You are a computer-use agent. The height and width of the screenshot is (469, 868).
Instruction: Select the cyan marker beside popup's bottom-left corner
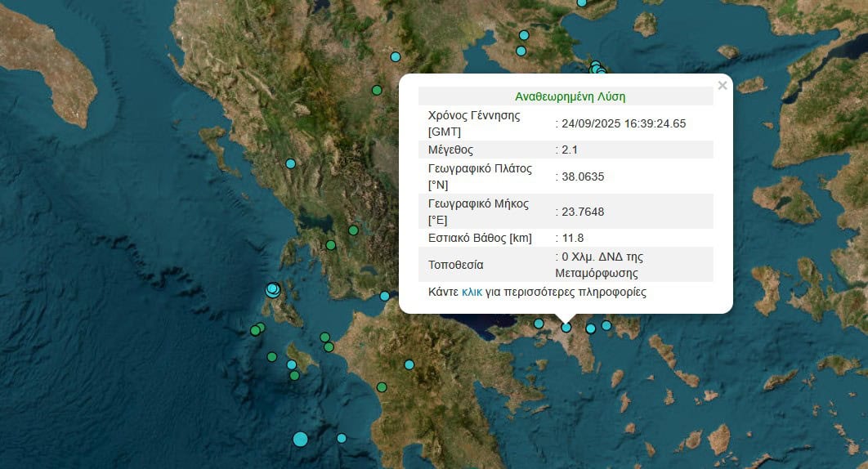[385, 296]
